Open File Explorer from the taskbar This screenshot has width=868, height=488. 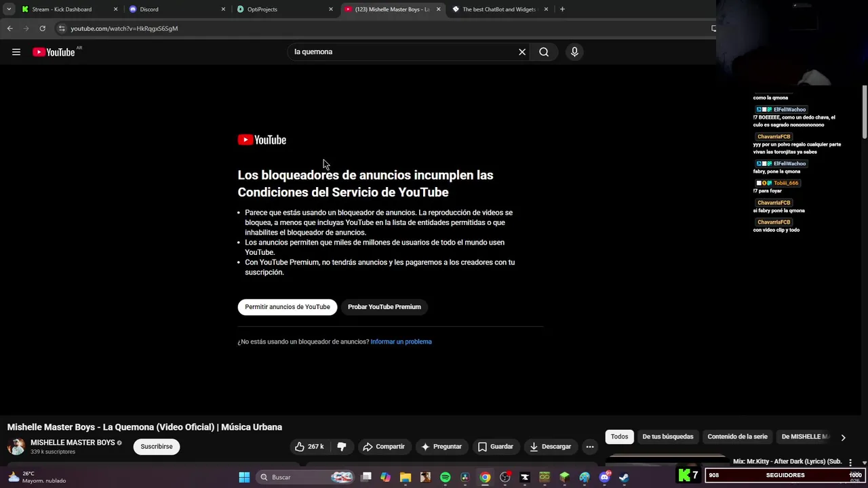click(x=406, y=477)
